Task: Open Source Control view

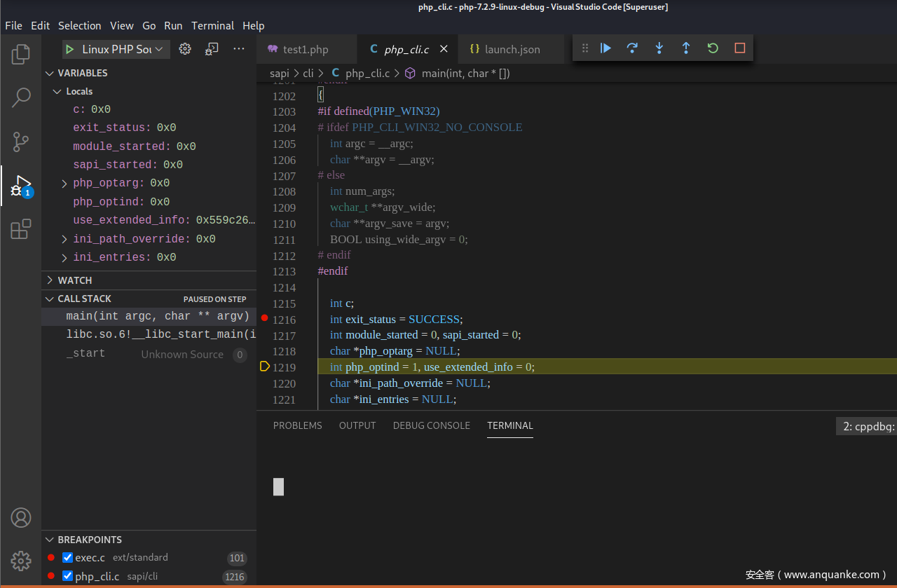Action: (x=21, y=142)
